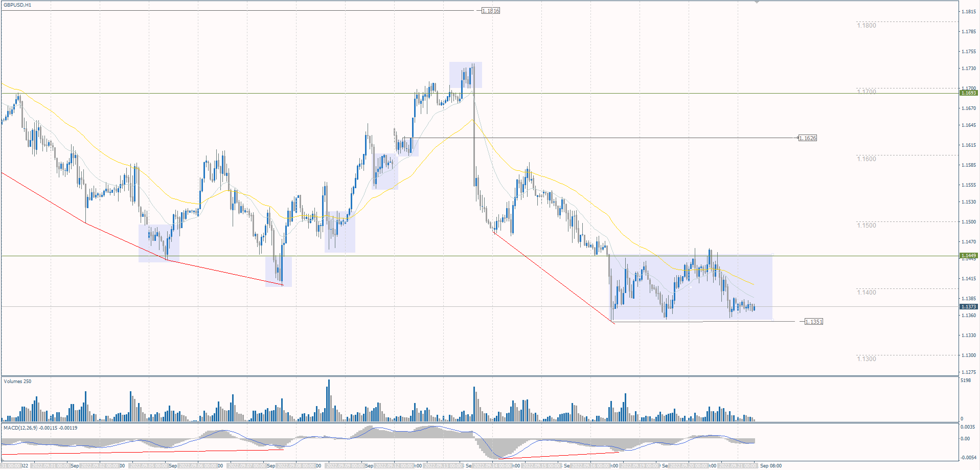
Task: Click the GBPUSD,H1 chart title
Action: click(17, 5)
